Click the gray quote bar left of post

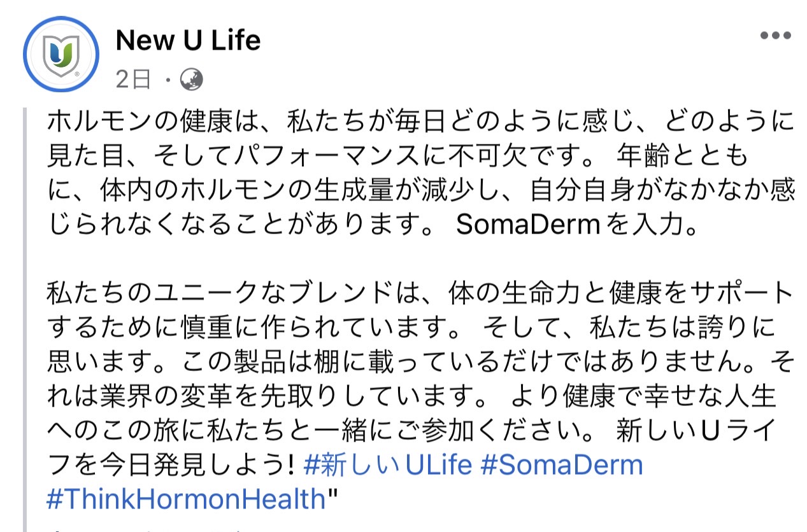coord(25,319)
